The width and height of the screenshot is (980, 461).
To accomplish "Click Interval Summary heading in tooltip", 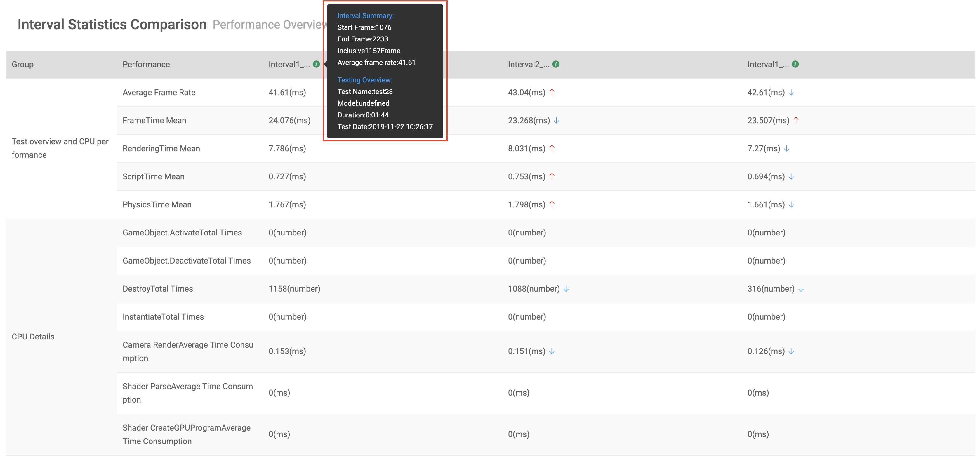I will 365,15.
